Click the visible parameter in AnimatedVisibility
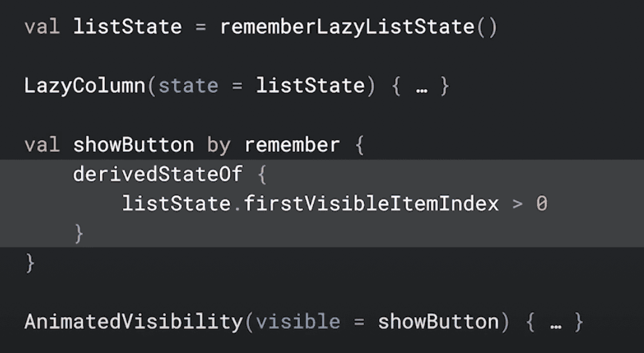The height and width of the screenshot is (353, 644). tap(298, 322)
